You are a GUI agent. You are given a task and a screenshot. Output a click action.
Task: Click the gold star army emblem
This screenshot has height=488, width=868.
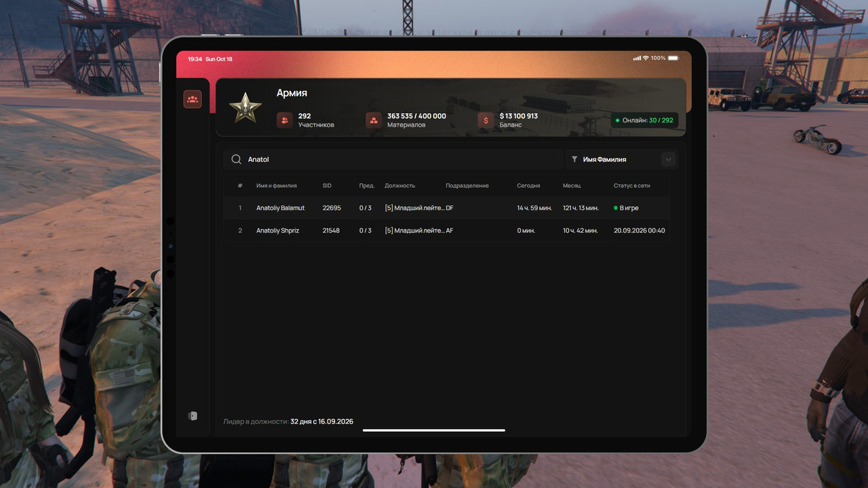point(245,108)
